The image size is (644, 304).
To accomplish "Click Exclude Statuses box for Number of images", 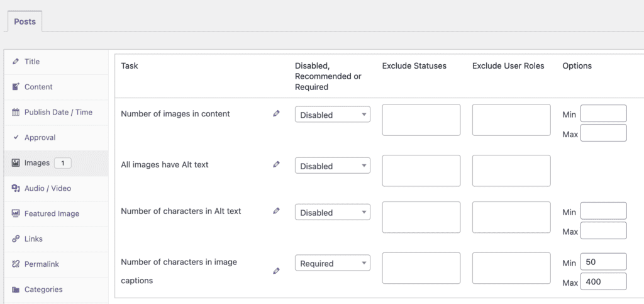I will coord(421,120).
